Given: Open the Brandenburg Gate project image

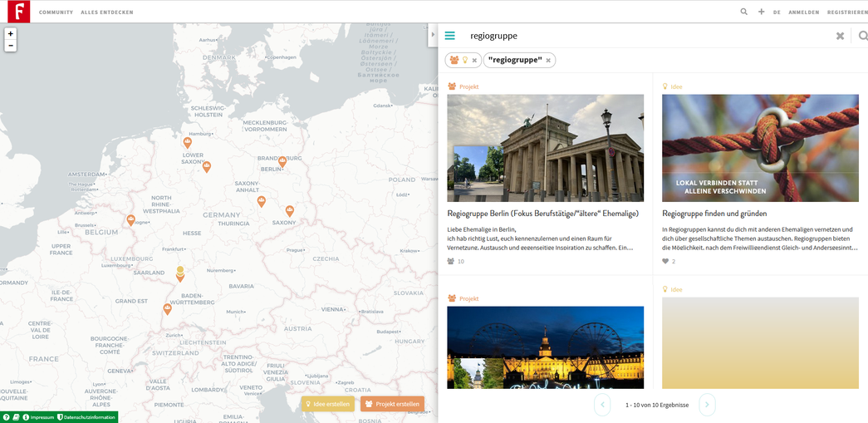Looking at the screenshot, I should 545,148.
